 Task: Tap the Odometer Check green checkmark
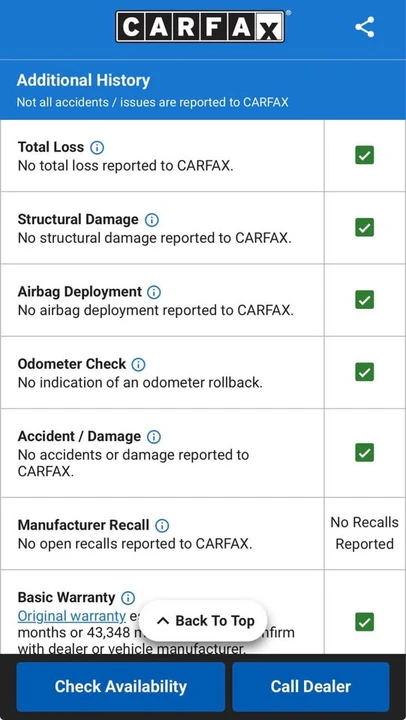point(365,372)
